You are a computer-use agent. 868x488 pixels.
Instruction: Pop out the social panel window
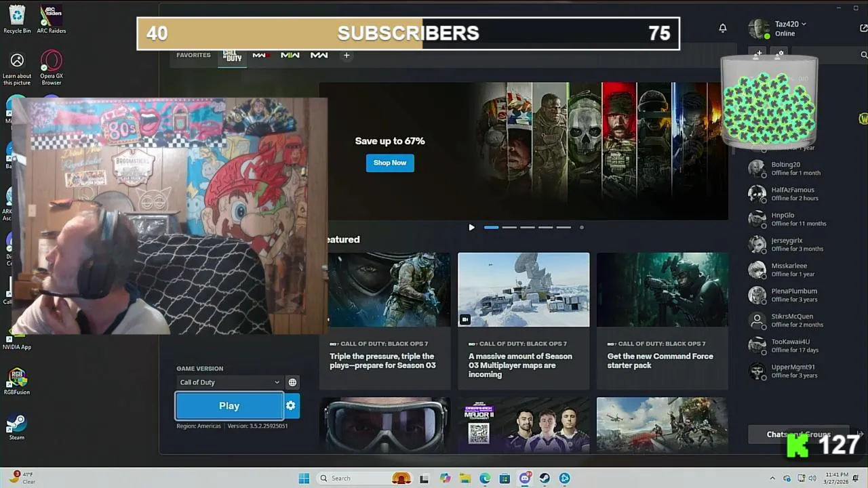[x=863, y=28]
